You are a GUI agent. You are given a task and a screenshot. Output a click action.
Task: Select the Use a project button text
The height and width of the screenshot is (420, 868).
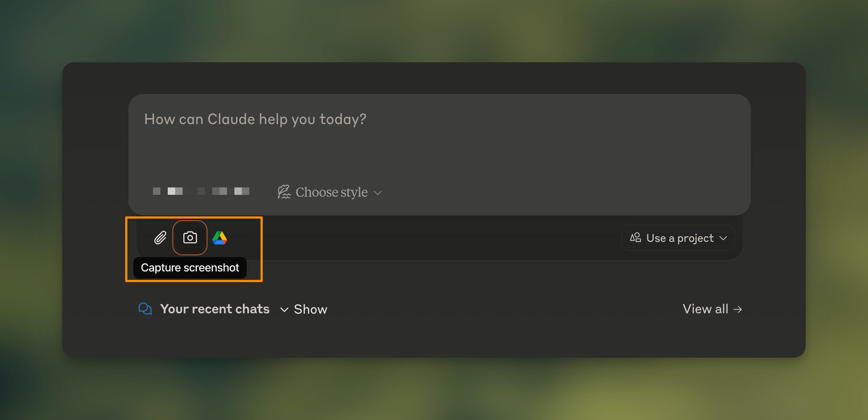680,238
